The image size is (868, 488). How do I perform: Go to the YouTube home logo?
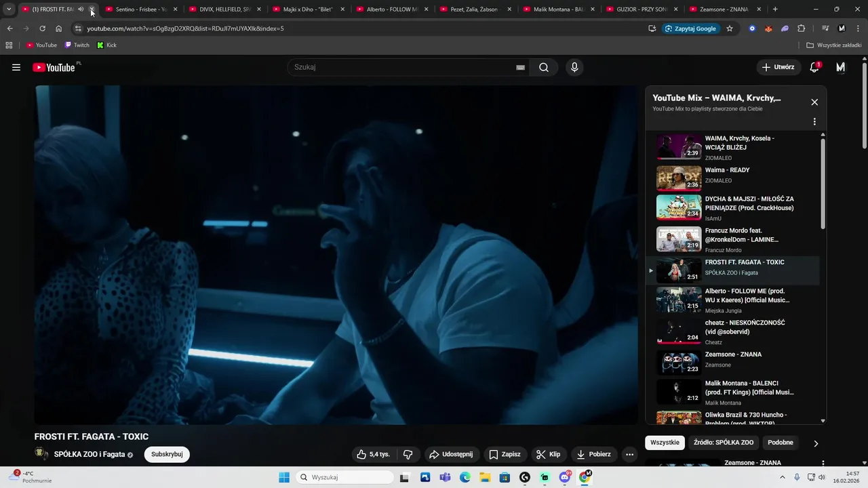pyautogui.click(x=54, y=67)
